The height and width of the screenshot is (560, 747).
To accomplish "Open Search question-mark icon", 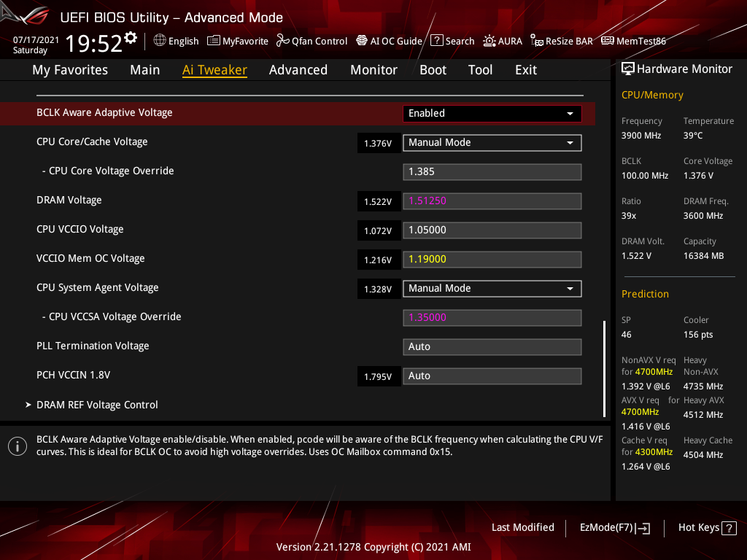I will tap(436, 41).
